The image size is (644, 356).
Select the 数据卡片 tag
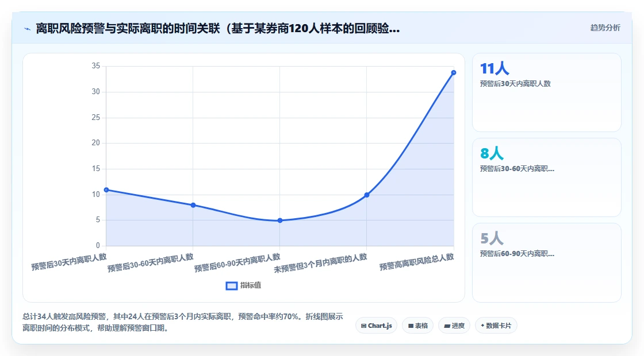(x=496, y=326)
